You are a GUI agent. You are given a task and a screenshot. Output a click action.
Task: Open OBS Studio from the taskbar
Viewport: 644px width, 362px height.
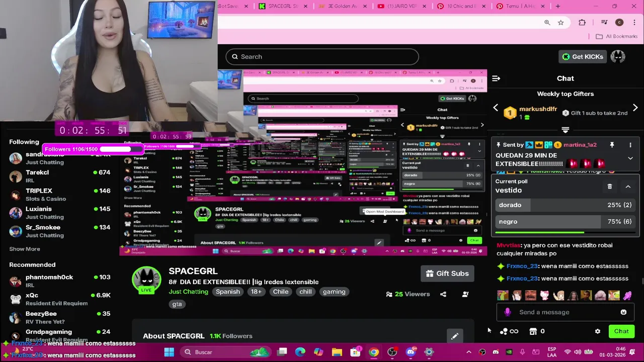click(x=392, y=352)
